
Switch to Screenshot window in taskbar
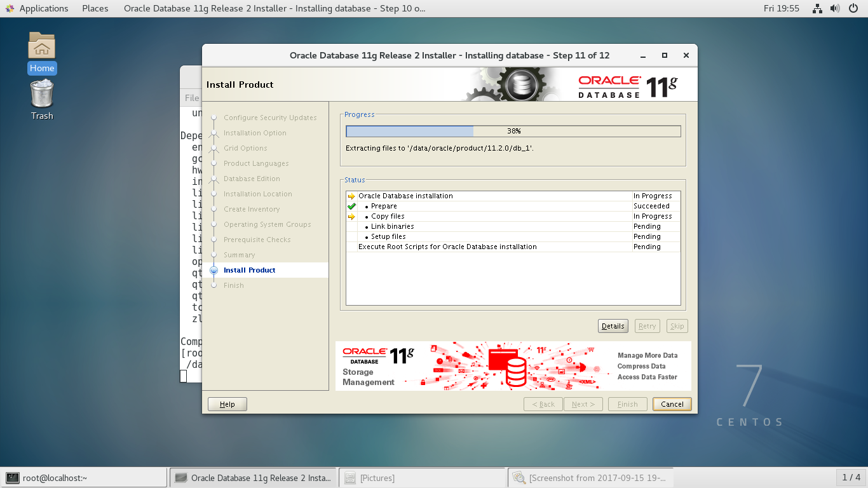[591, 478]
